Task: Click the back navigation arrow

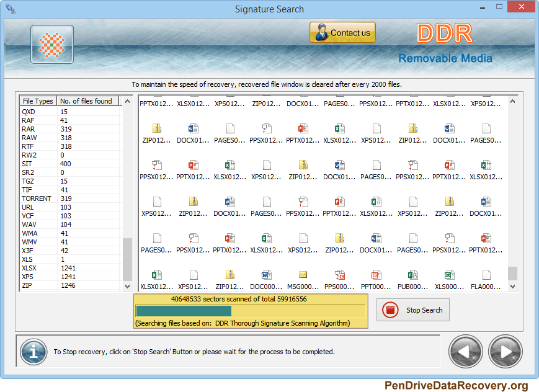Action: (x=465, y=351)
